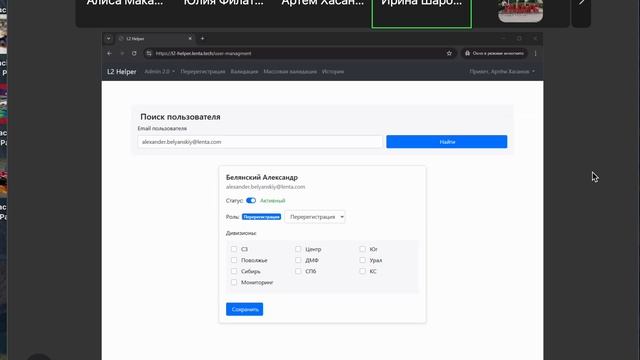Click the browser forward arrow
The width and height of the screenshot is (640, 360).
122,53
